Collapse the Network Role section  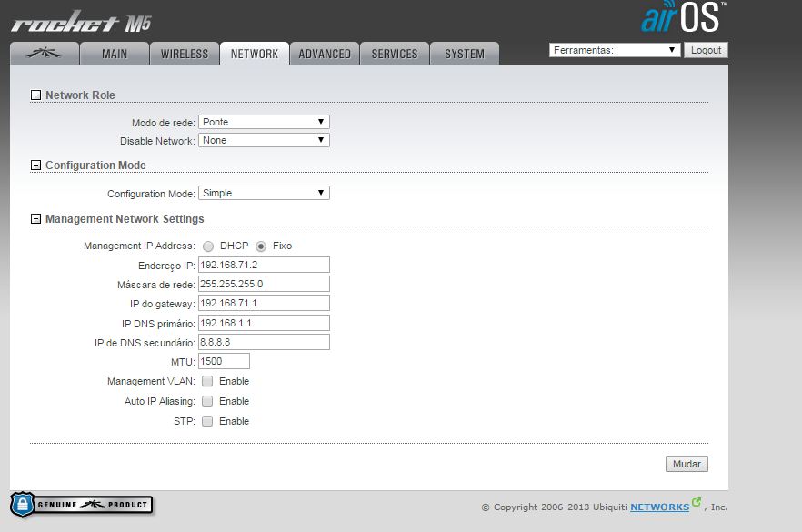(35, 95)
